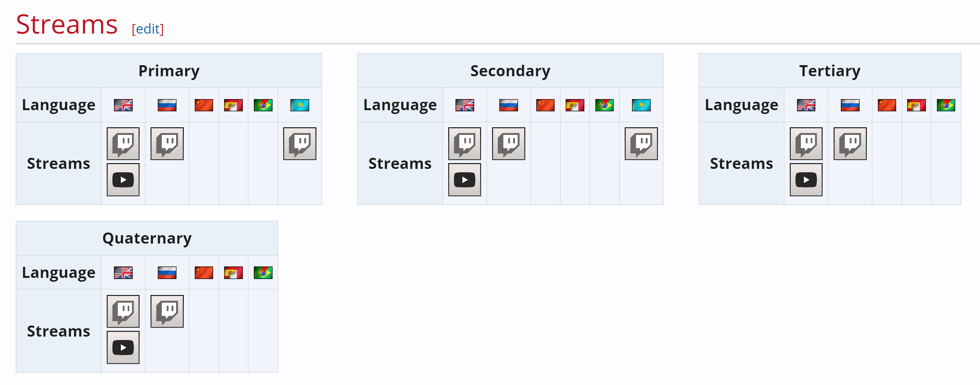The image size is (980, 385).
Task: Click the English flag in Quaternary table
Action: (x=123, y=273)
